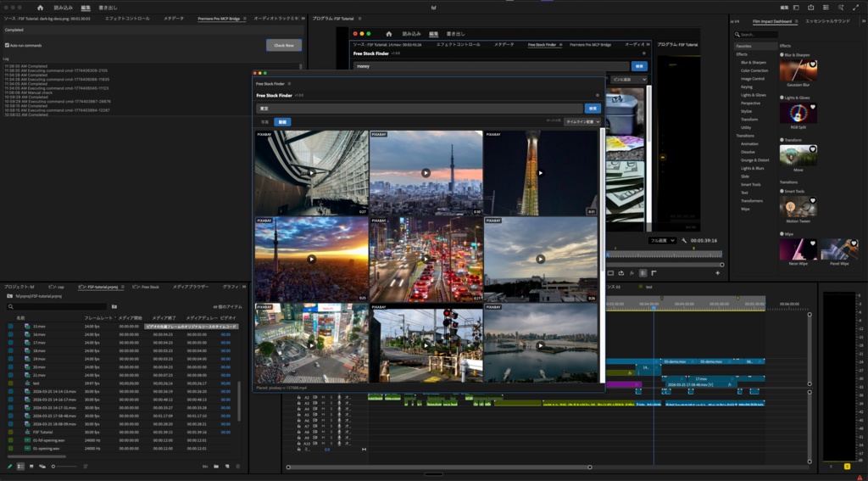868x481 pixels.
Task: Click the 東京 search field in front window
Action: pos(420,109)
